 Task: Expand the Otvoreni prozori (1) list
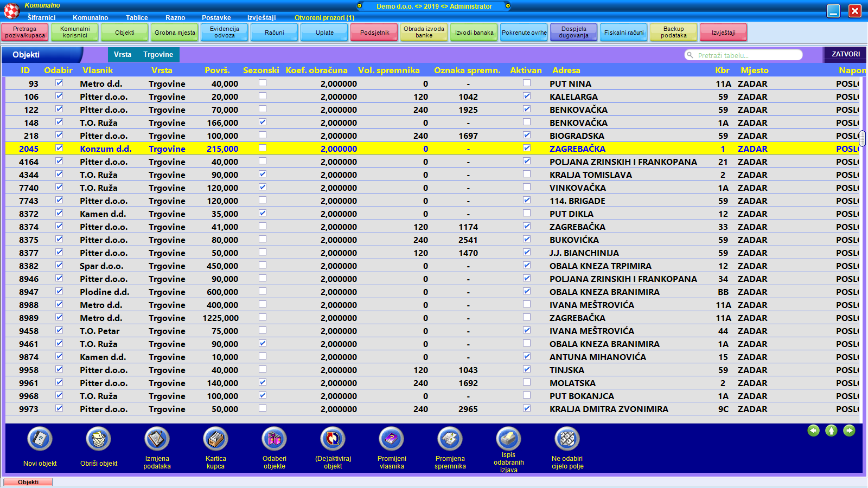(324, 18)
